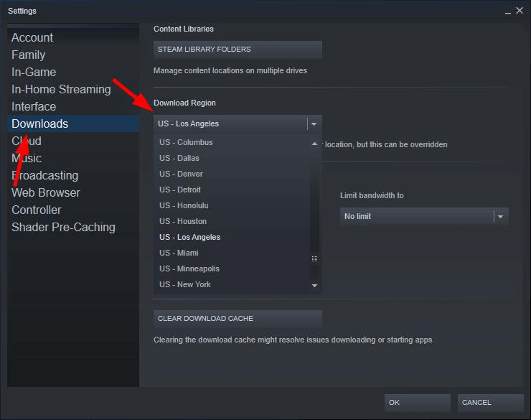Collapse the Download Region dropdown arrow
This screenshot has height=420, width=531.
tap(314, 124)
